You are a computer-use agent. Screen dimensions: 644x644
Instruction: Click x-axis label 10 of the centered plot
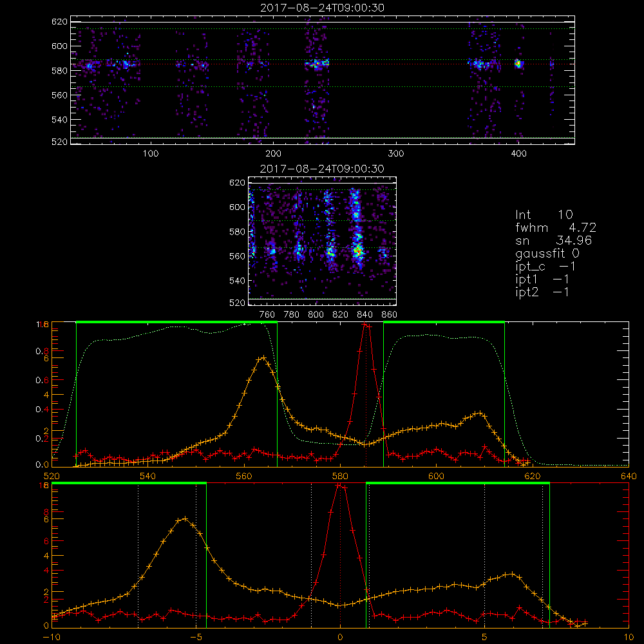[x=629, y=637]
